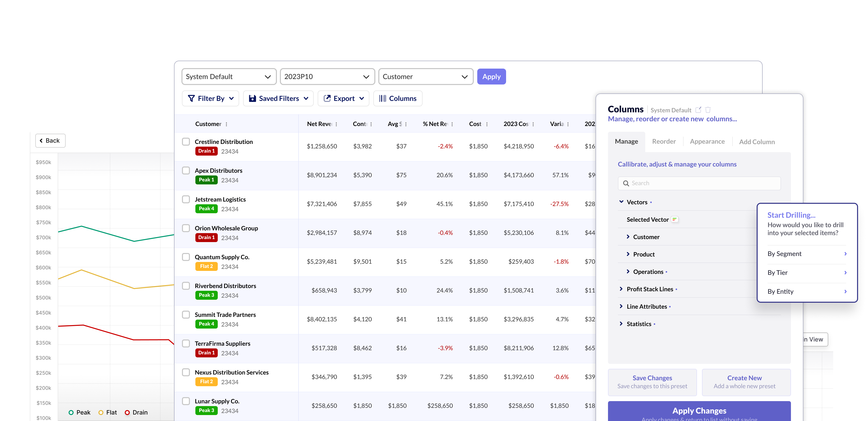Expand the Profit Stack Lines group
868x421 pixels.
point(621,289)
